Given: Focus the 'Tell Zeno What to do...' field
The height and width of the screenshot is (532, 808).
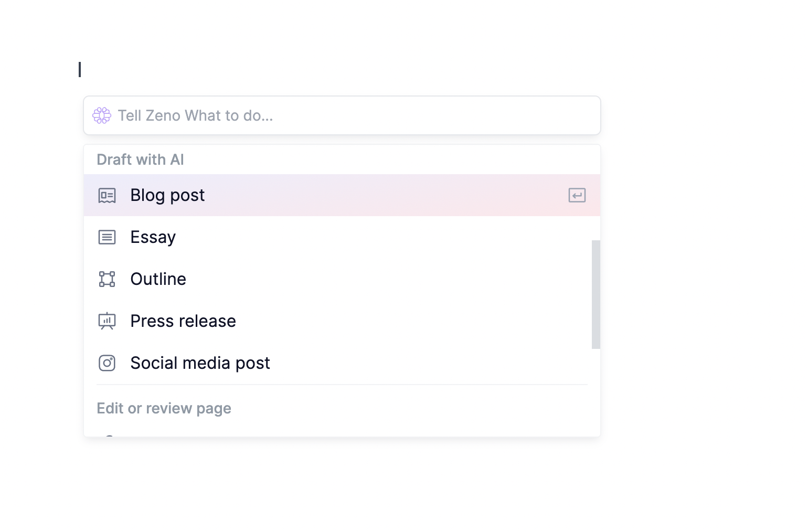Looking at the screenshot, I should 342,115.
